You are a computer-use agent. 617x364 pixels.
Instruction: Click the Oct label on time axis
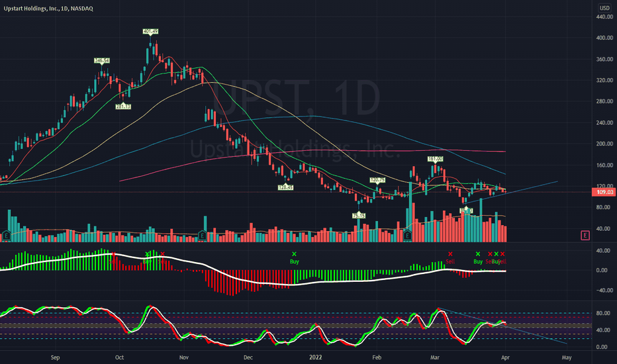pos(119,357)
